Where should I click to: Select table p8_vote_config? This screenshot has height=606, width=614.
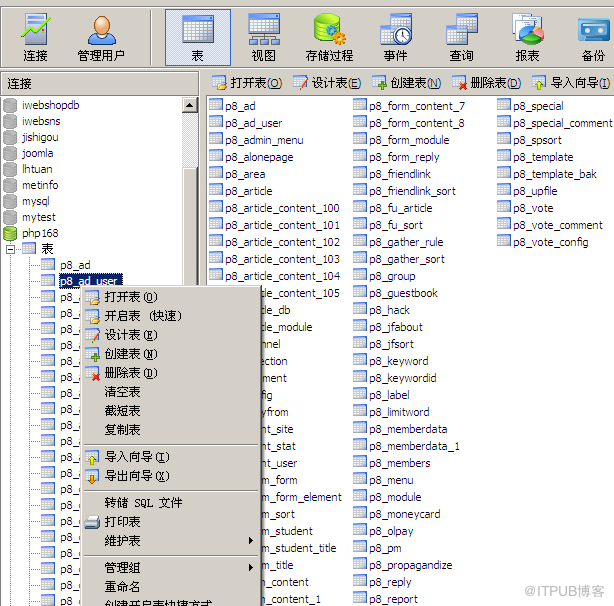551,242
